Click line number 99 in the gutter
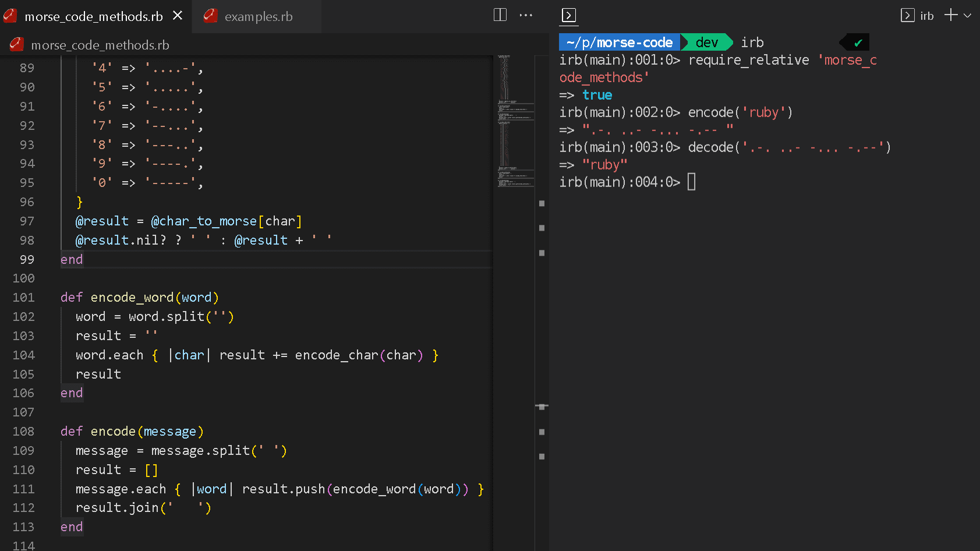This screenshot has width=980, height=551. point(27,259)
